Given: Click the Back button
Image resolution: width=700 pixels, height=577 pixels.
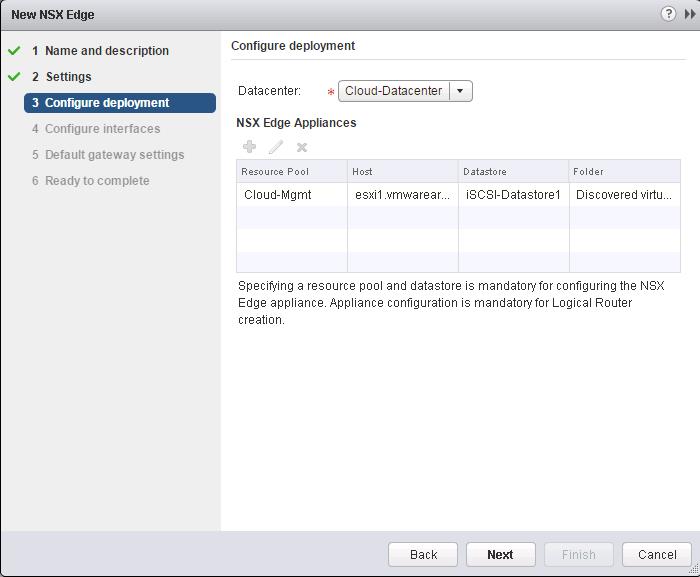Looking at the screenshot, I should [423, 554].
